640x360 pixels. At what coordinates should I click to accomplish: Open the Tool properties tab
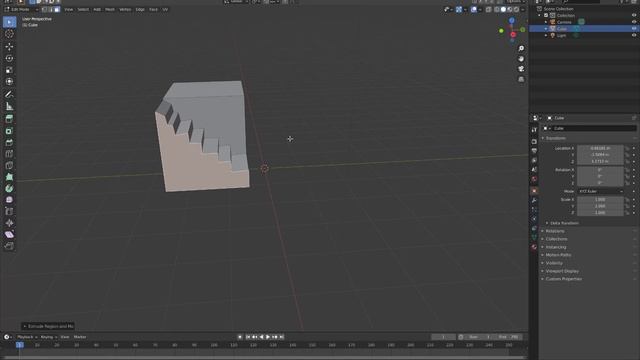[x=534, y=130]
